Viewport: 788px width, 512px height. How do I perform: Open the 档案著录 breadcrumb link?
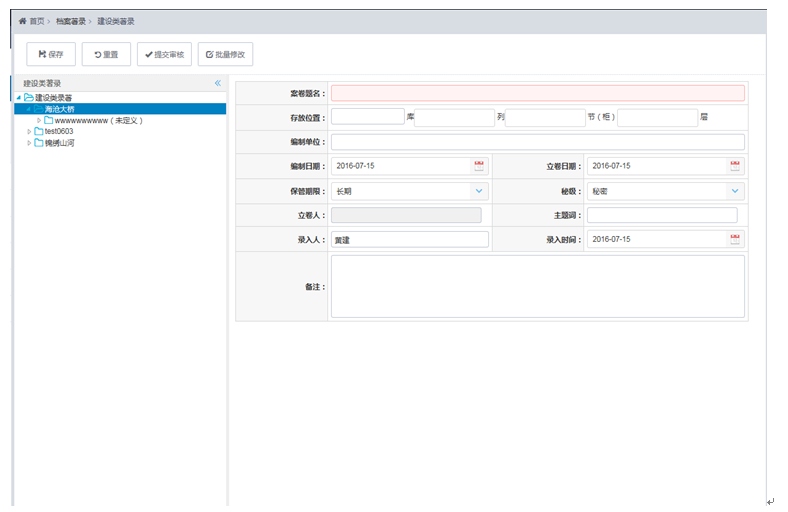tap(70, 21)
